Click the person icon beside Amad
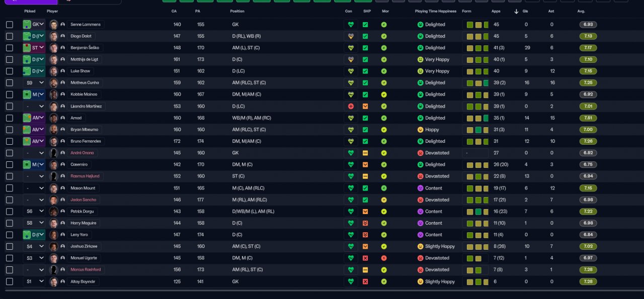Image resolution: width=644 pixels, height=299 pixels. point(62,118)
